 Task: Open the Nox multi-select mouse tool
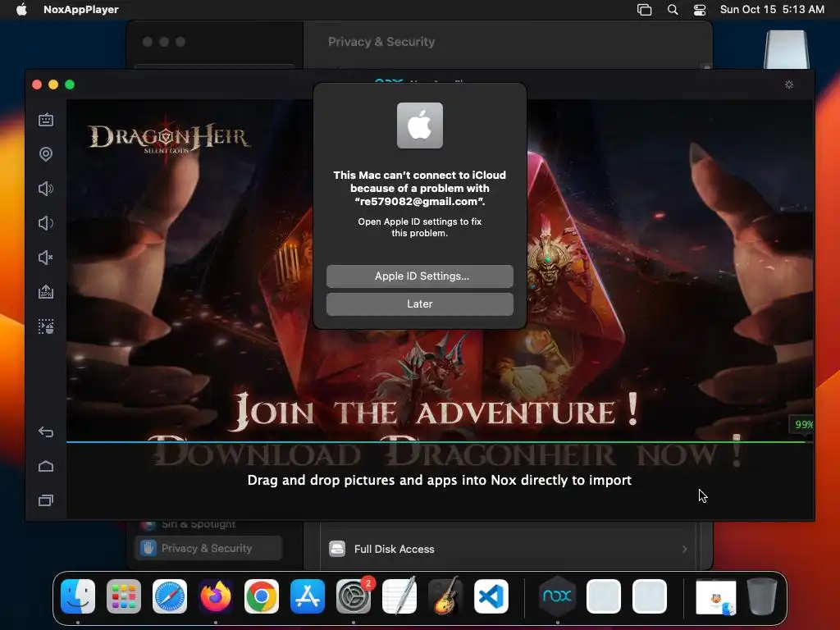pyautogui.click(x=46, y=326)
